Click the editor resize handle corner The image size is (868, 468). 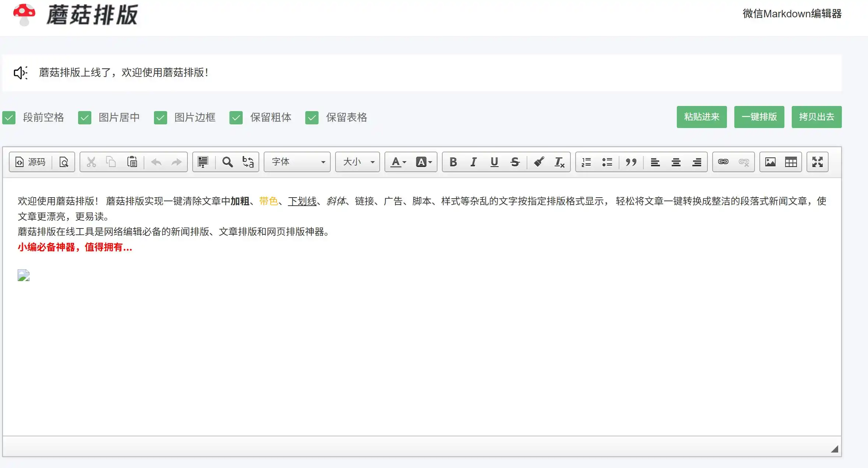(x=835, y=449)
